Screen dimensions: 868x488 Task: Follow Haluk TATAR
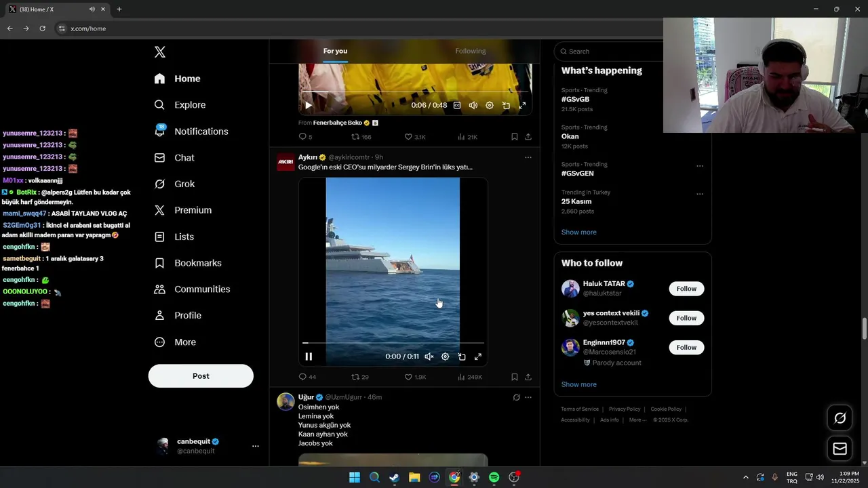point(686,289)
